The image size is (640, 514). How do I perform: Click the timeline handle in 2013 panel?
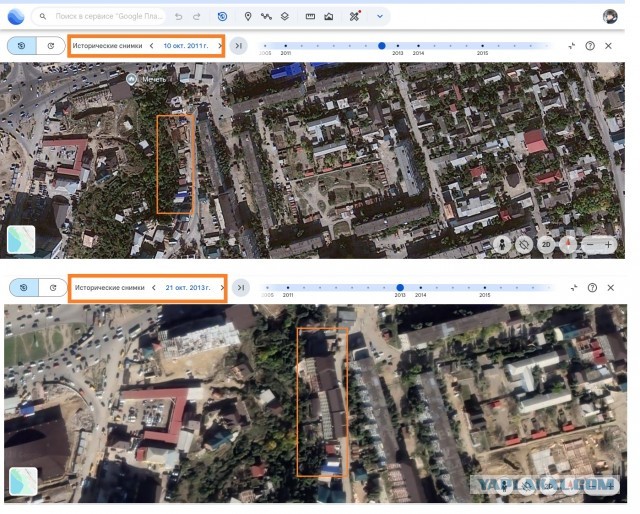pyautogui.click(x=400, y=288)
